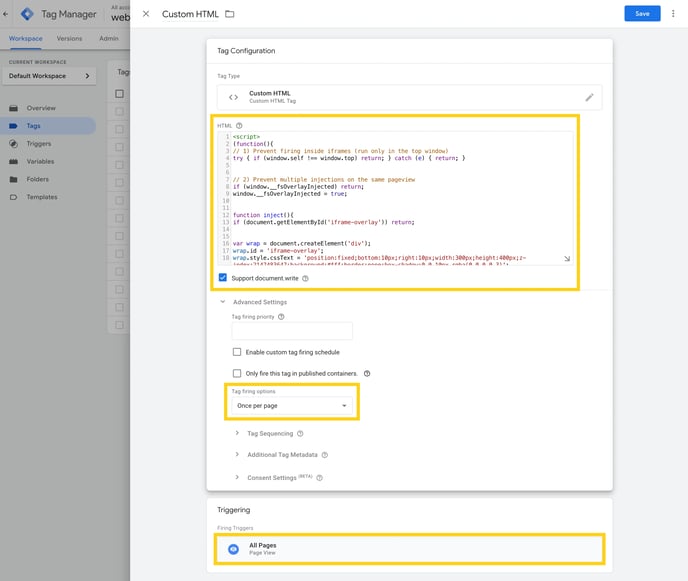Screen dimensions: 688x581
Task: Open help for published containers option
Action: tap(367, 373)
